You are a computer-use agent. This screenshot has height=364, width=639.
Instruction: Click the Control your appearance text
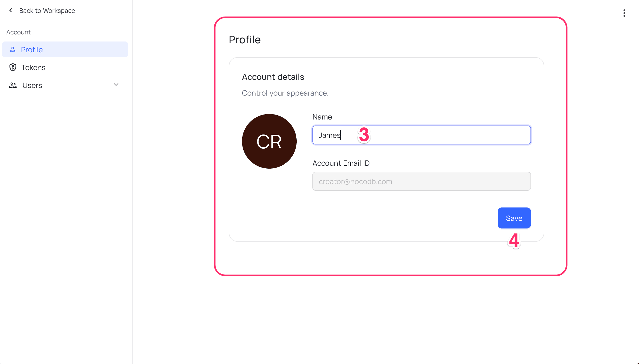(285, 93)
